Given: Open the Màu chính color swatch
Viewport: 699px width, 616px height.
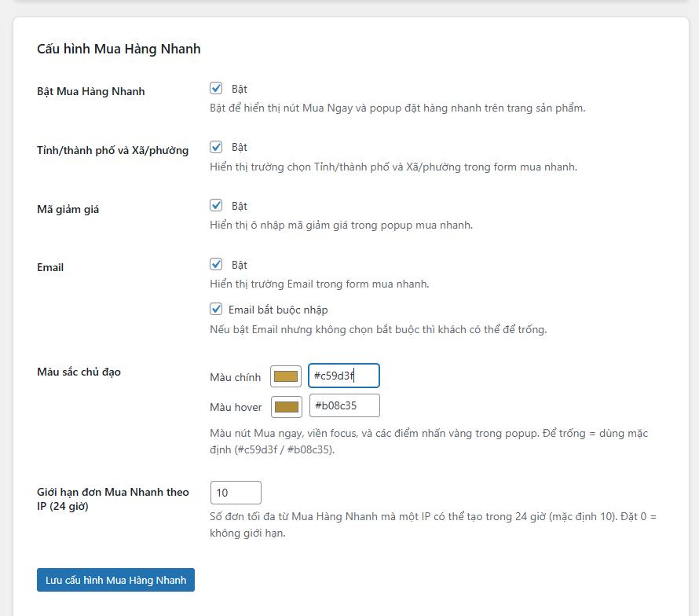Looking at the screenshot, I should coord(286,377).
